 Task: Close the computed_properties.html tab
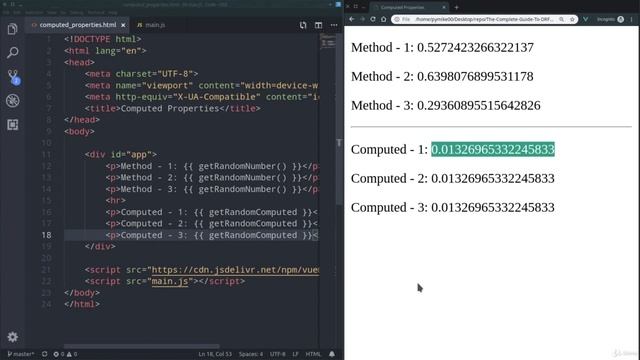[123, 25]
